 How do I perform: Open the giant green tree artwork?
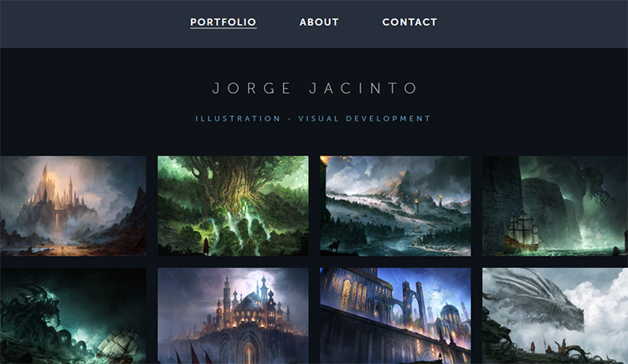233,206
